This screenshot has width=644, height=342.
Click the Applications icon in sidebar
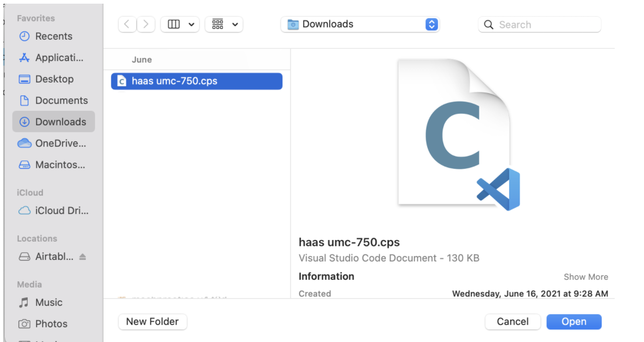[24, 58]
